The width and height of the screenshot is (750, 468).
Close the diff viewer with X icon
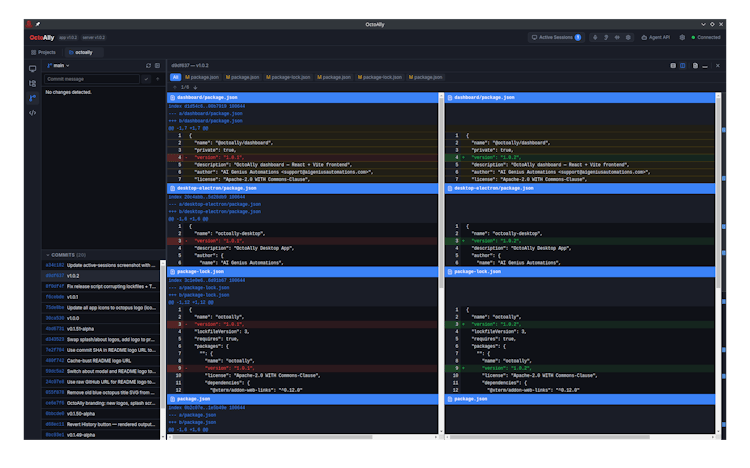point(715,65)
